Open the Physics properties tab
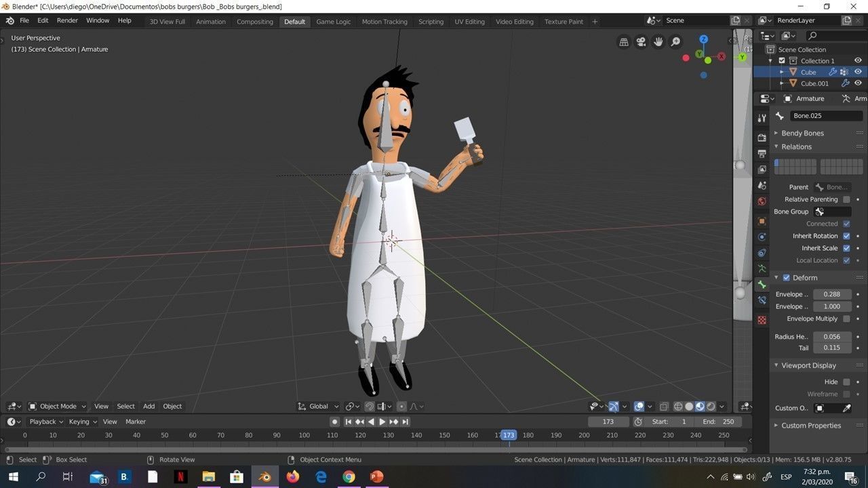The image size is (868, 488). (762, 237)
